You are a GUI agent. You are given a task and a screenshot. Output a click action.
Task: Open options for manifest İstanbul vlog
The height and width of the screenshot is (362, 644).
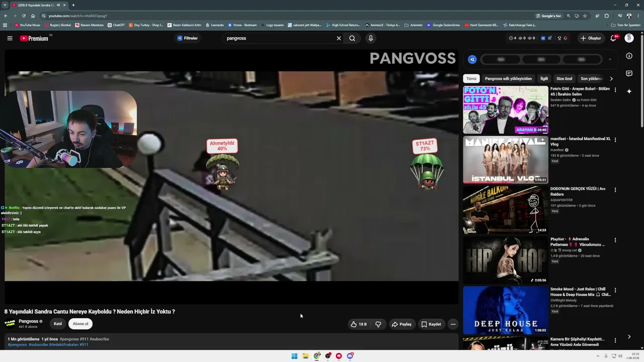coord(615,140)
